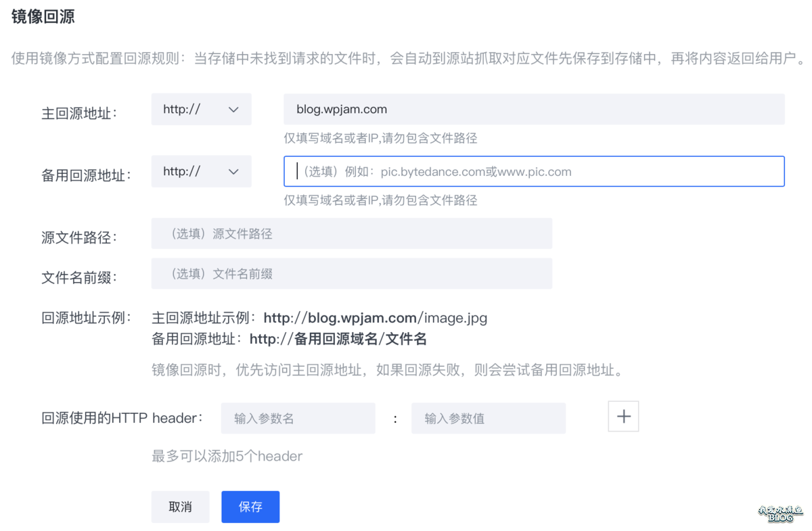The image size is (812, 531).
Task: Click the 文件名前缀 input field
Action: pyautogui.click(x=352, y=273)
